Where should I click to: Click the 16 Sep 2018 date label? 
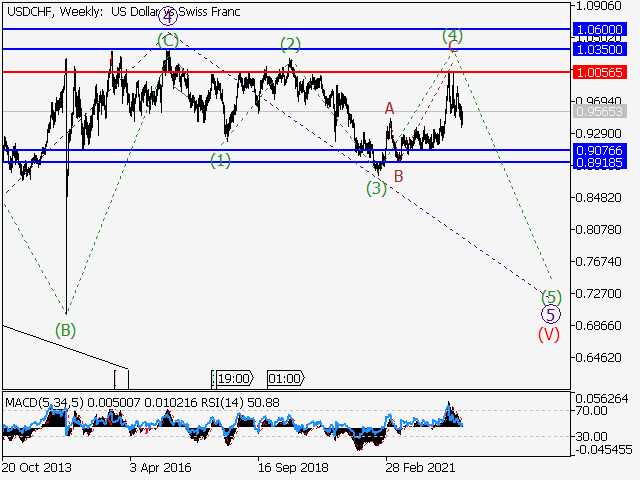click(x=293, y=467)
